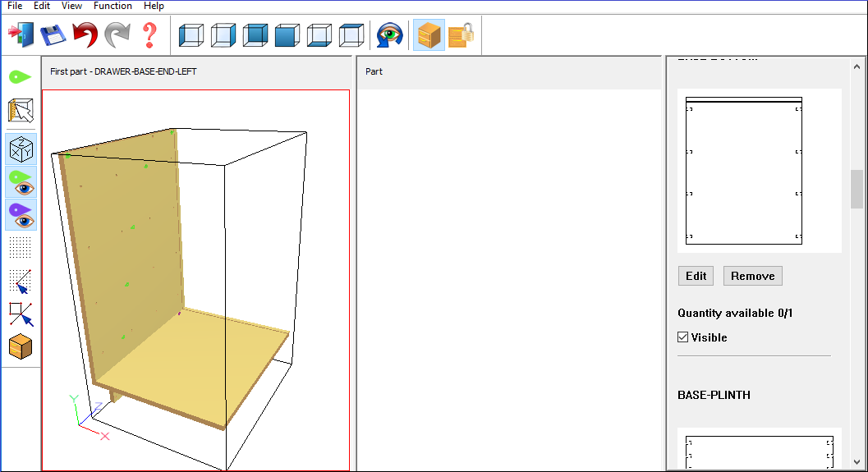Select the first cube view icon
Screen dimensions: 868x472
(x=191, y=34)
